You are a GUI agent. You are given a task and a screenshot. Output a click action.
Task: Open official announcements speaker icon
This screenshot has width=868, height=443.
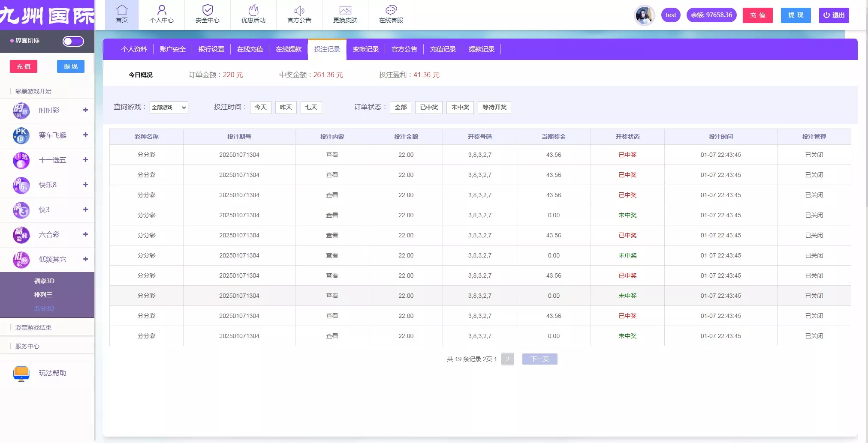299,10
